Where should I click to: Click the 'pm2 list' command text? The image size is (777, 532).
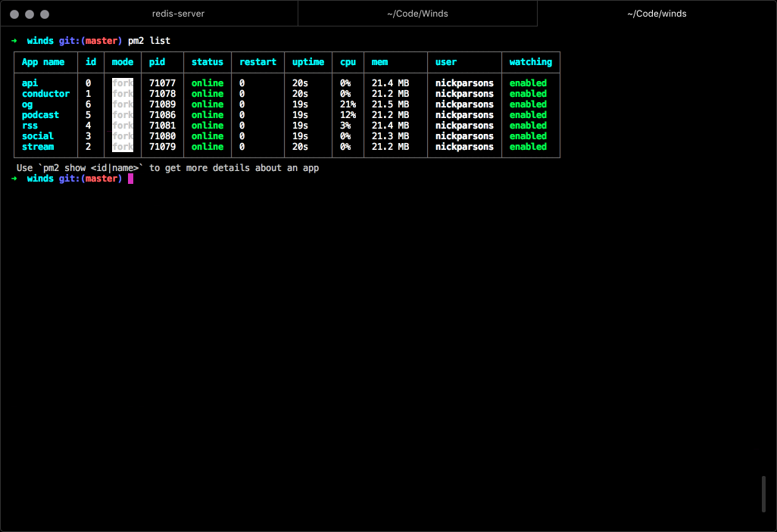pyautogui.click(x=154, y=41)
